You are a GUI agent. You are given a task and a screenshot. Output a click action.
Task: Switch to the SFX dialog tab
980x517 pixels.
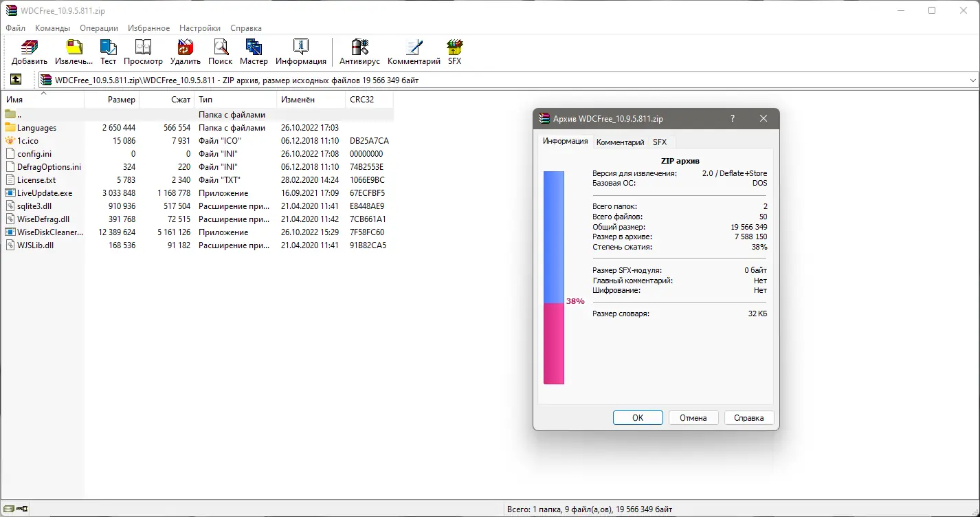(660, 142)
